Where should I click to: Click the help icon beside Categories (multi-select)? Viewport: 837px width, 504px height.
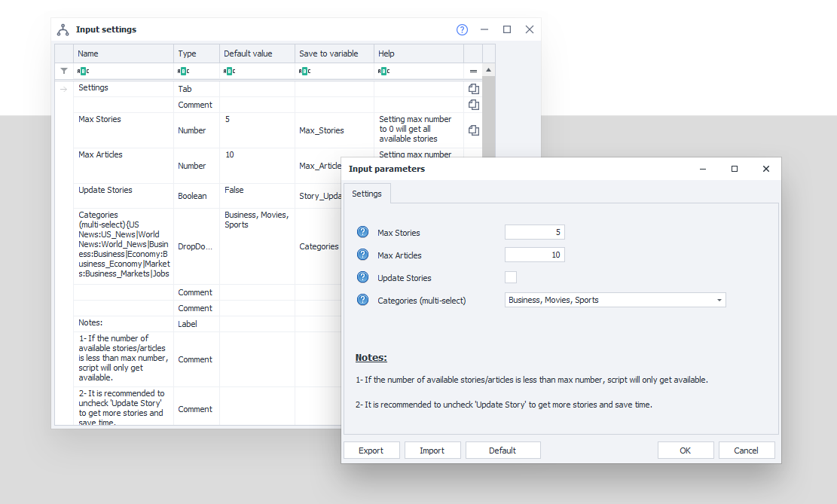(x=362, y=301)
